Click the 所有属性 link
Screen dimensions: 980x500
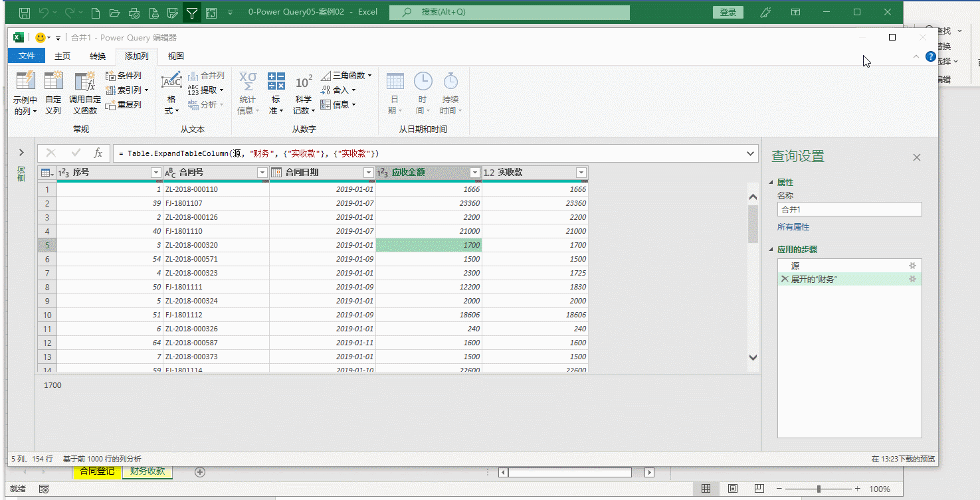click(793, 227)
